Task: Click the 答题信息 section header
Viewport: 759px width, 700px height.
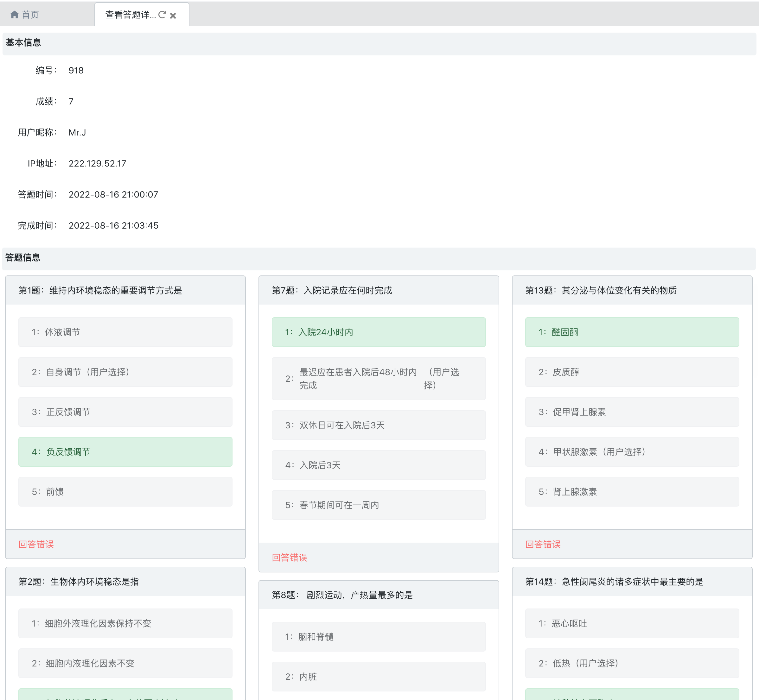Action: (x=23, y=258)
